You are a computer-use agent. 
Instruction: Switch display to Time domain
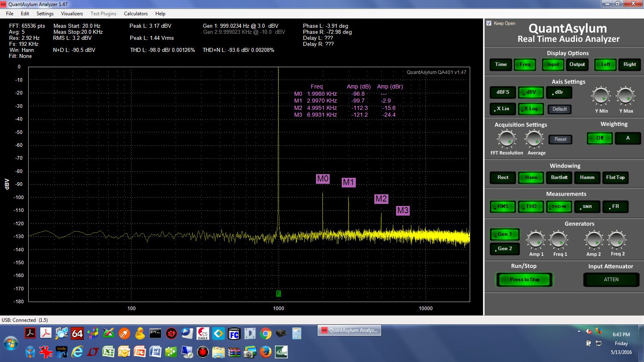[x=501, y=64]
